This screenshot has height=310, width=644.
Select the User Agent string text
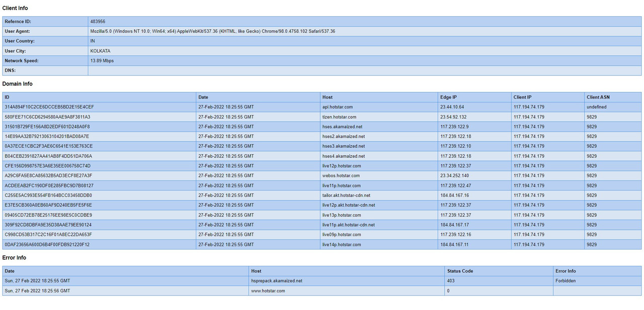tap(212, 31)
